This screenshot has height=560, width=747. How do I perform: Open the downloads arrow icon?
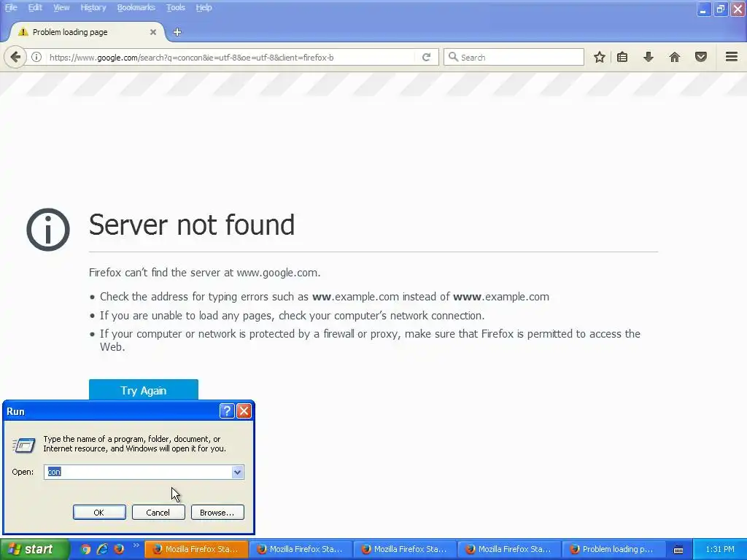tap(649, 57)
